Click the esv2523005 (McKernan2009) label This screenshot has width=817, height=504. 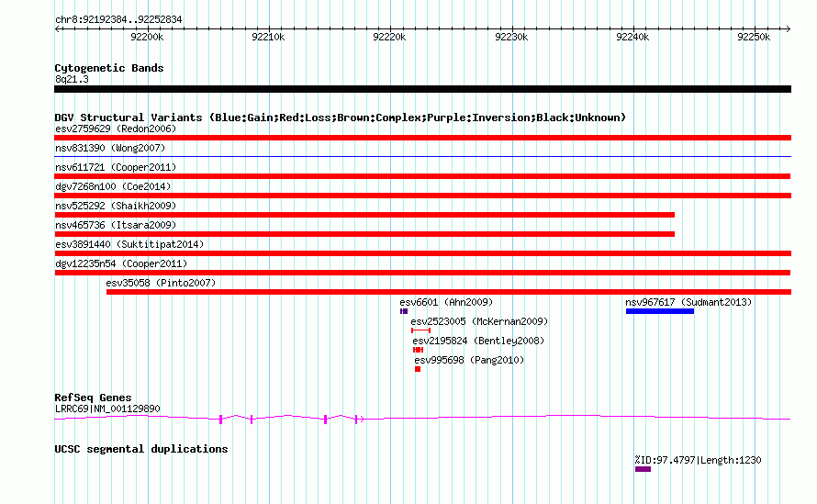pos(479,321)
